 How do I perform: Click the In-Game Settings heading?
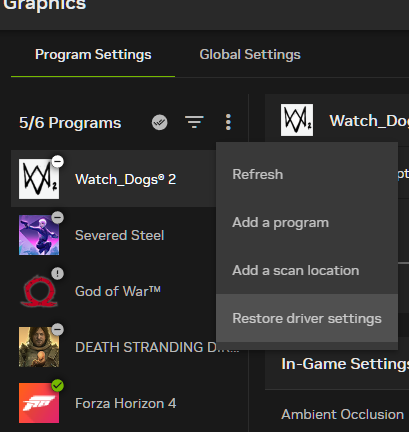[x=345, y=364]
